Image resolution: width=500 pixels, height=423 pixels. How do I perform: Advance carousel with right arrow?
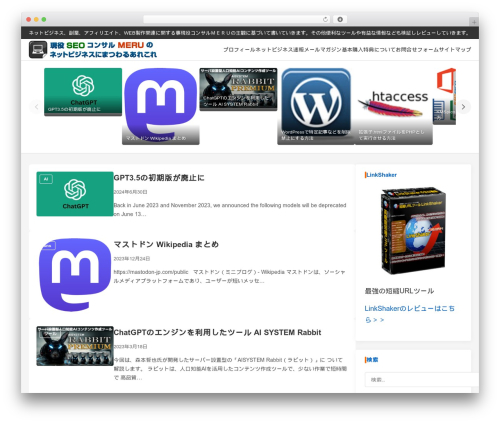pyautogui.click(x=463, y=107)
